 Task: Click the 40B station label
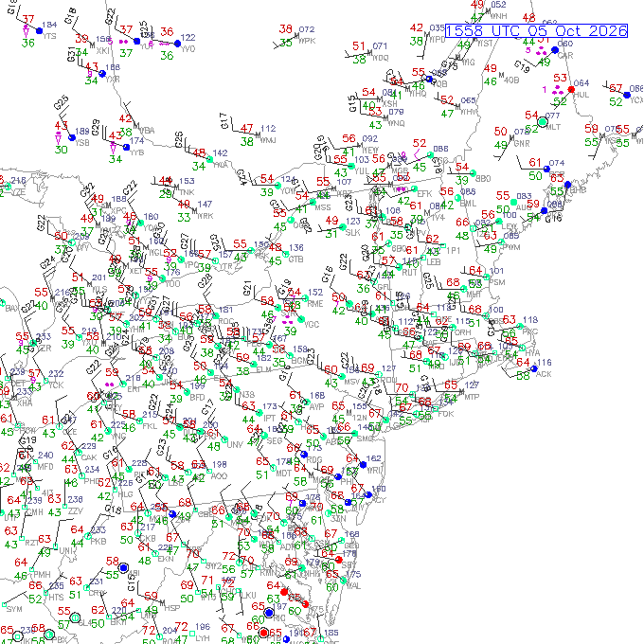[x=511, y=80]
